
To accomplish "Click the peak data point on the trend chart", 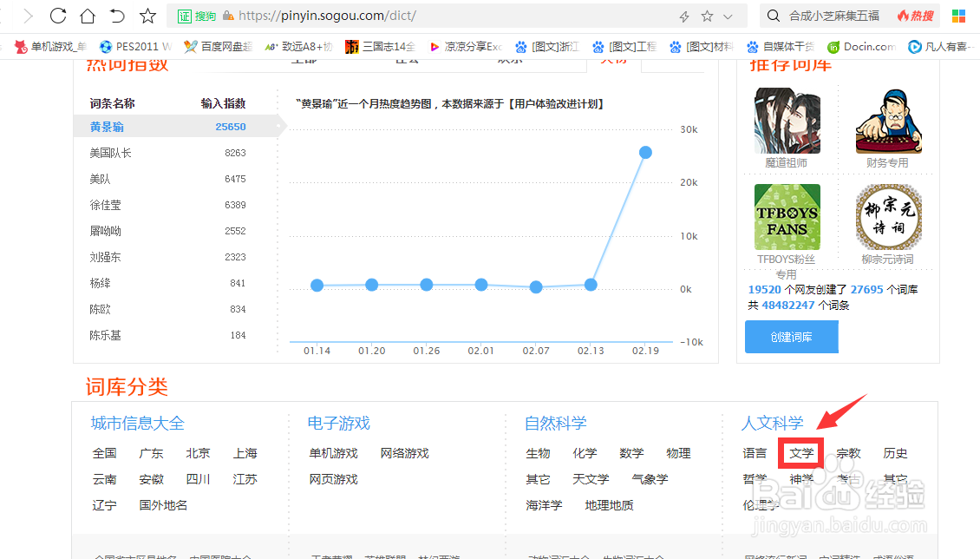I will 645,152.
